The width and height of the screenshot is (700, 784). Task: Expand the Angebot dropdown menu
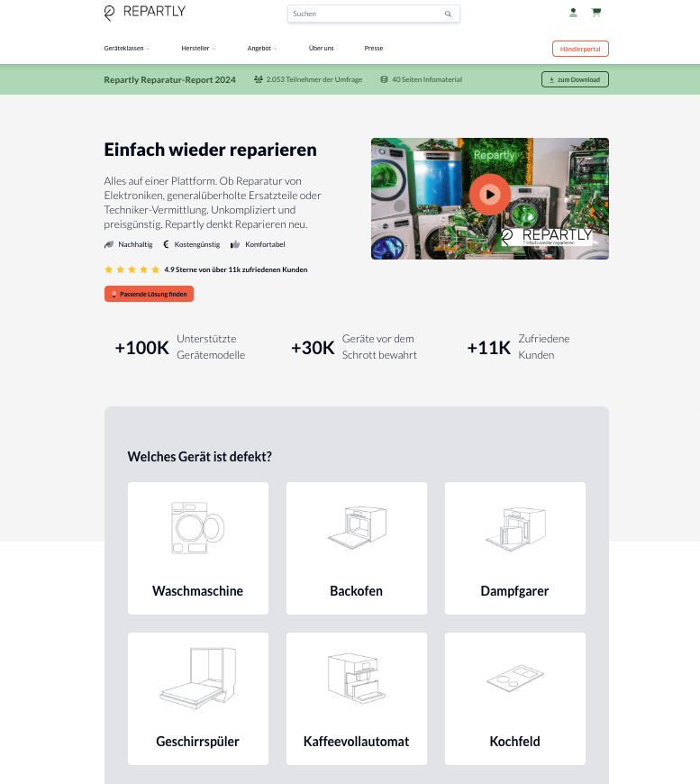[x=262, y=49]
